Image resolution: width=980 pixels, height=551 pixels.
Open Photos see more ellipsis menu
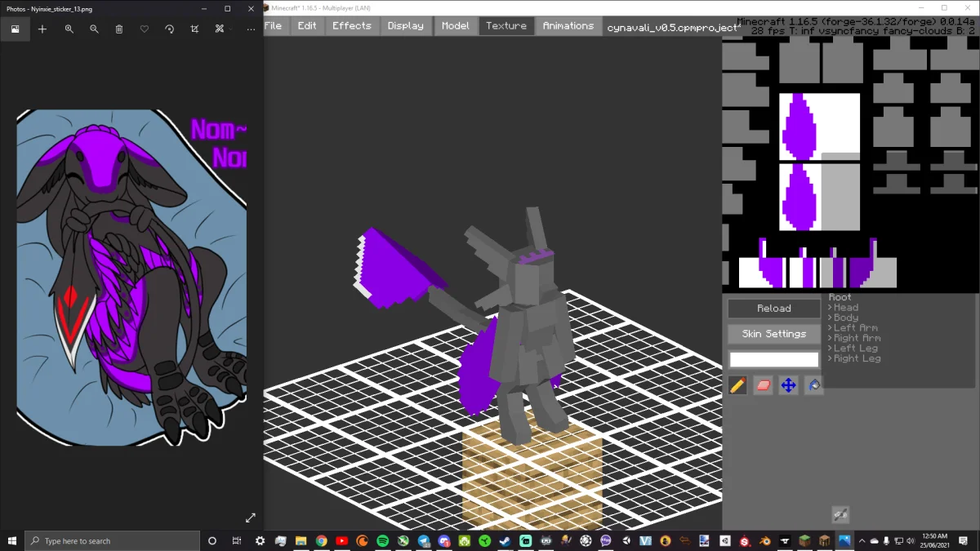coord(251,29)
